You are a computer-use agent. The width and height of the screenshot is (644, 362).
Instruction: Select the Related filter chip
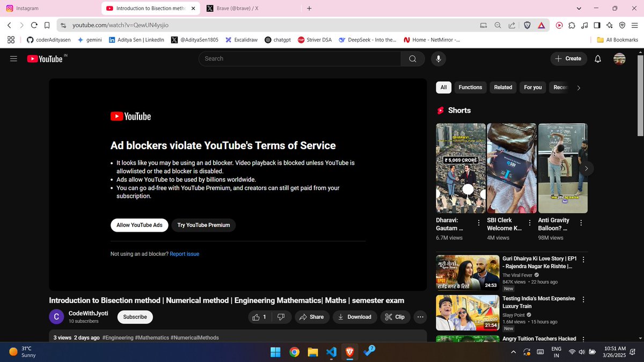(x=503, y=87)
